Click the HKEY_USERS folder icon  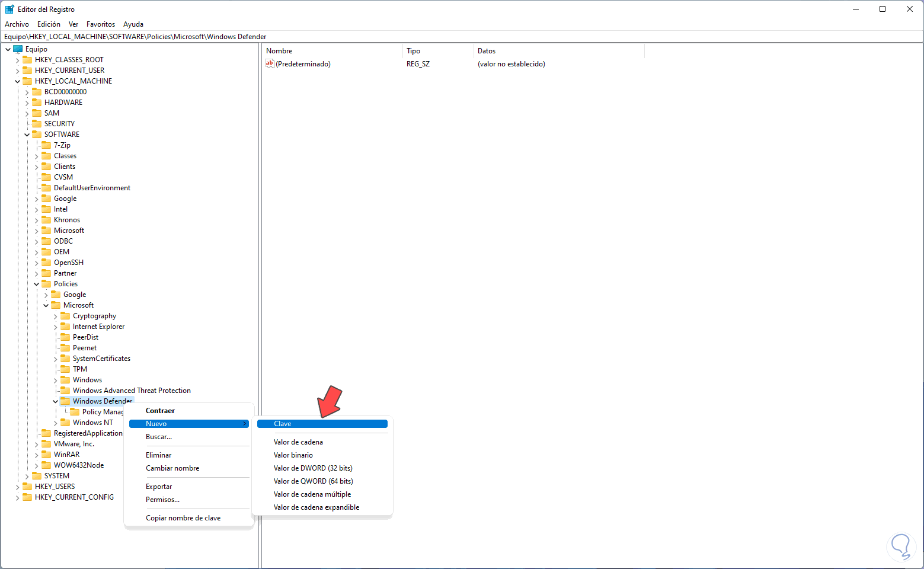pos(27,487)
